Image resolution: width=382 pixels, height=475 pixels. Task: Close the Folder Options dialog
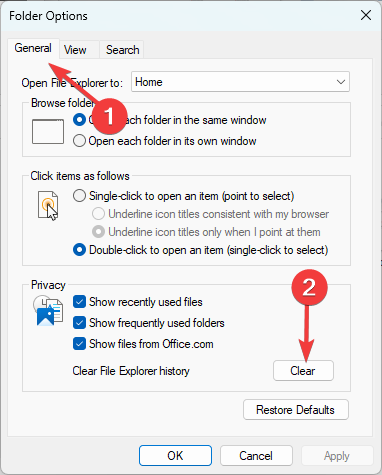(366, 15)
